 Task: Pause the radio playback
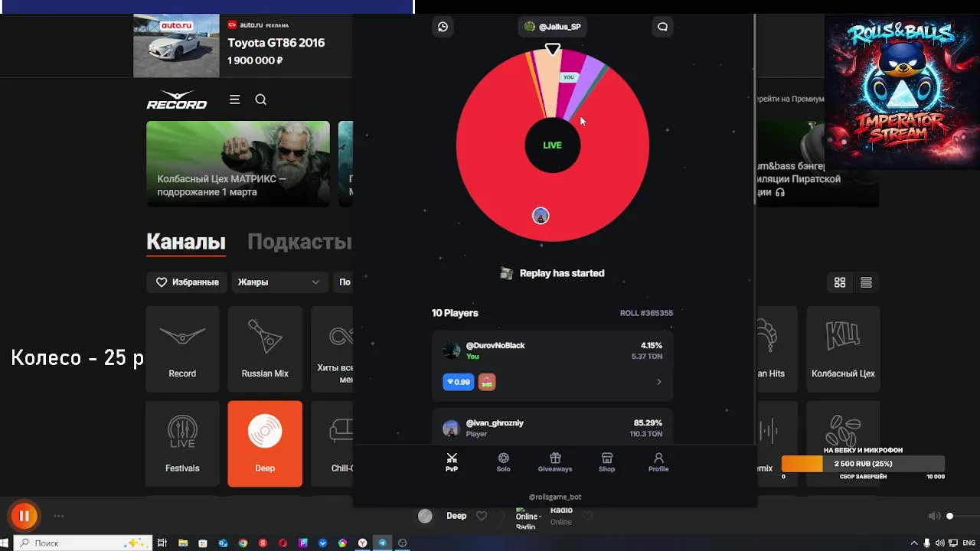(24, 516)
